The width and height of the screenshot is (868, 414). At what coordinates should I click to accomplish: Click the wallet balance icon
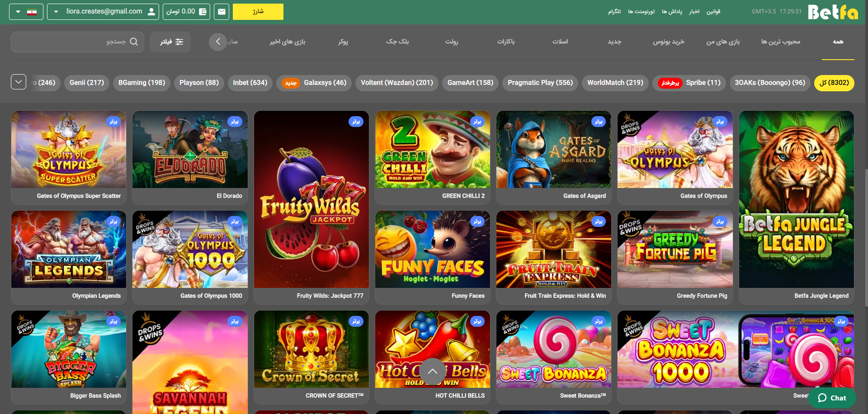pyautogui.click(x=203, y=12)
